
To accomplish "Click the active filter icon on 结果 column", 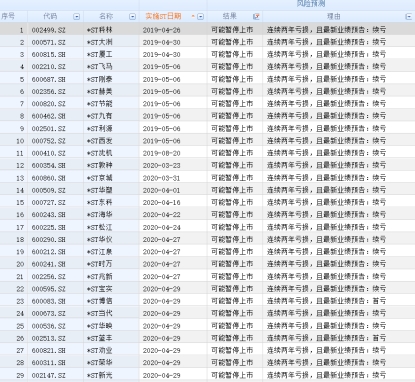I will pos(256,16).
